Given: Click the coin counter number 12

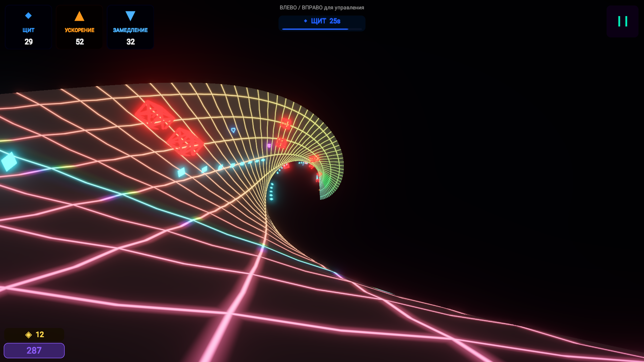Looking at the screenshot, I should click(40, 335).
